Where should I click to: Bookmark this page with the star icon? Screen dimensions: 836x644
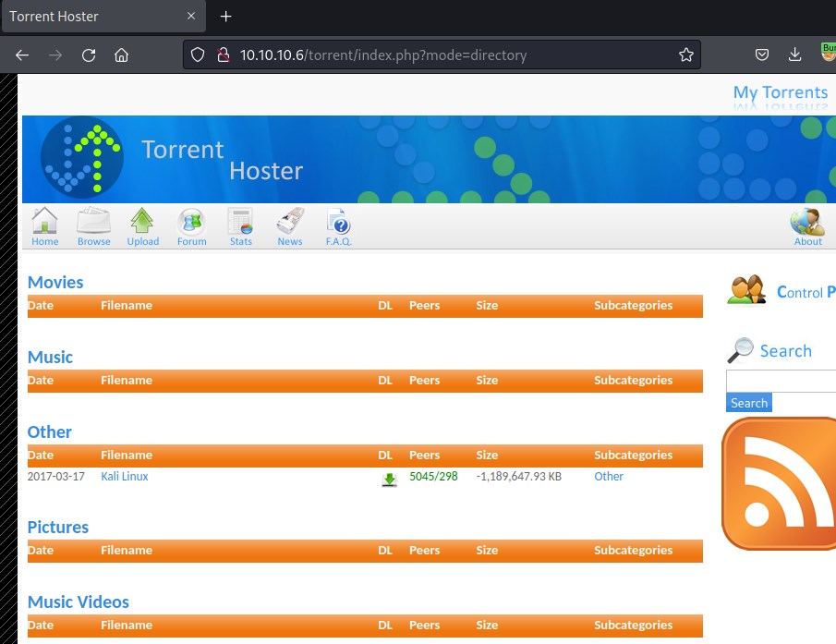[x=685, y=55]
